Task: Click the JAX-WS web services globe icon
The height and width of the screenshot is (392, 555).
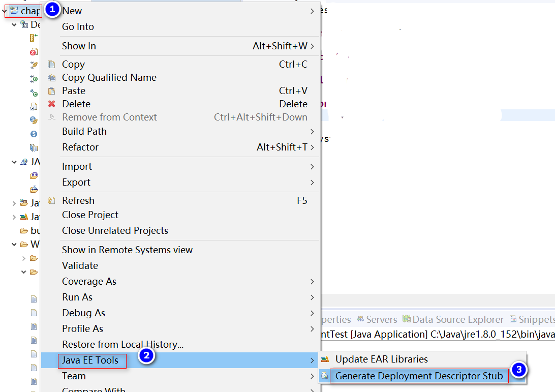Action: 24,162
